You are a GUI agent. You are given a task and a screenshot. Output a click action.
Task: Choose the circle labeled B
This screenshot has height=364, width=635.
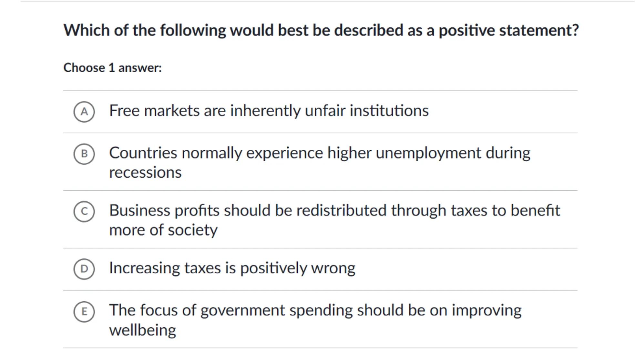click(84, 154)
